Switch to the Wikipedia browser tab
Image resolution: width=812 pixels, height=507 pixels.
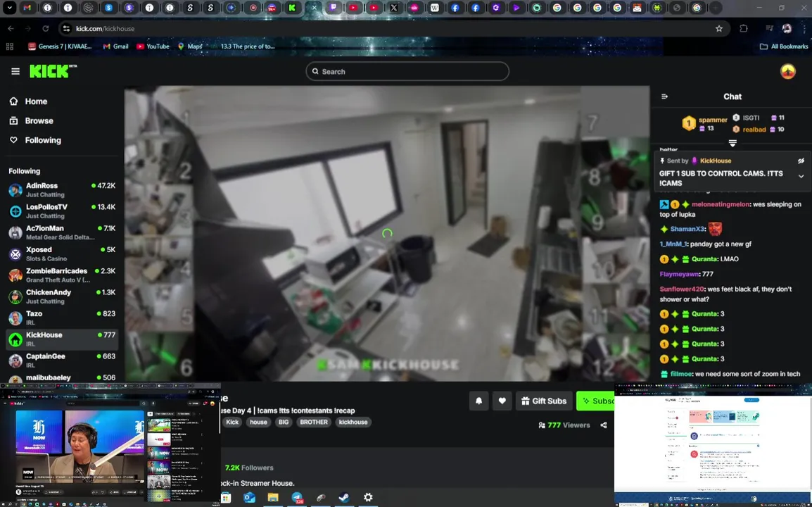[434, 8]
